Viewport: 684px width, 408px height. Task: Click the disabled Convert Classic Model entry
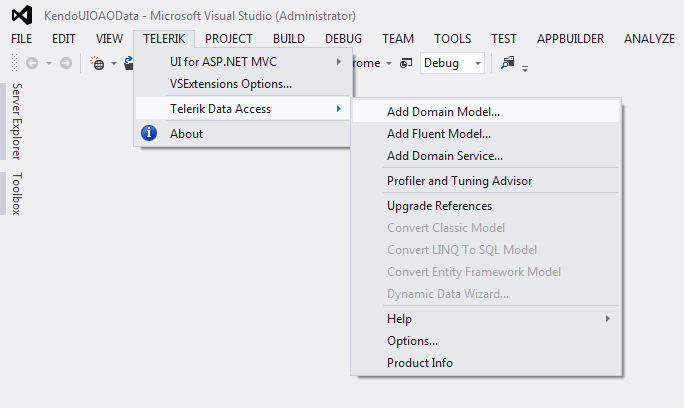(x=486, y=228)
